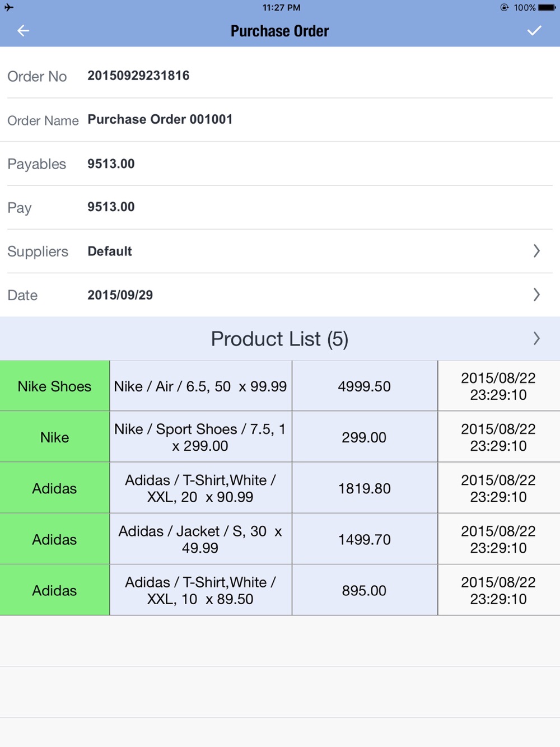560x747 pixels.
Task: Open the Suppliers selection chevron
Action: point(536,251)
